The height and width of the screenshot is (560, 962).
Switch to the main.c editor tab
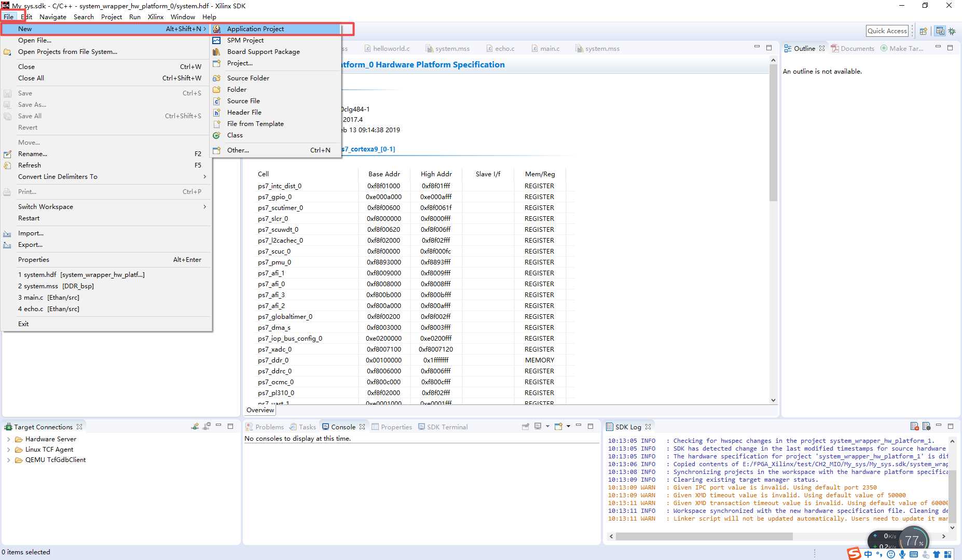tap(545, 48)
